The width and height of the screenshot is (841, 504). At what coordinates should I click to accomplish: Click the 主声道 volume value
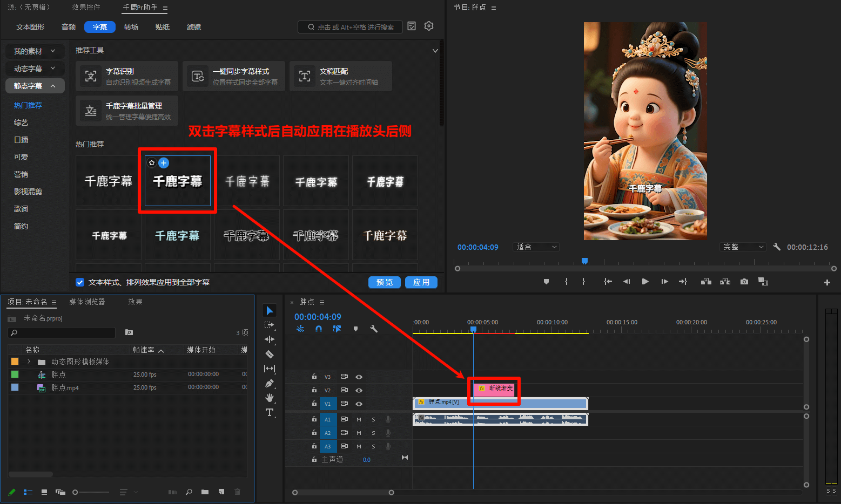tap(366, 459)
